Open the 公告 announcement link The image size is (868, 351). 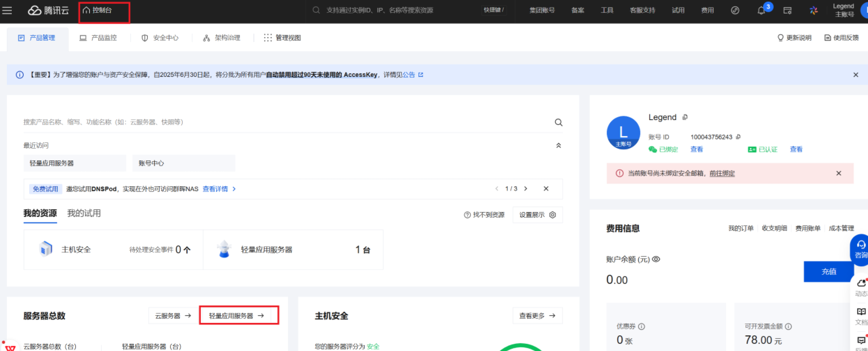tap(412, 75)
